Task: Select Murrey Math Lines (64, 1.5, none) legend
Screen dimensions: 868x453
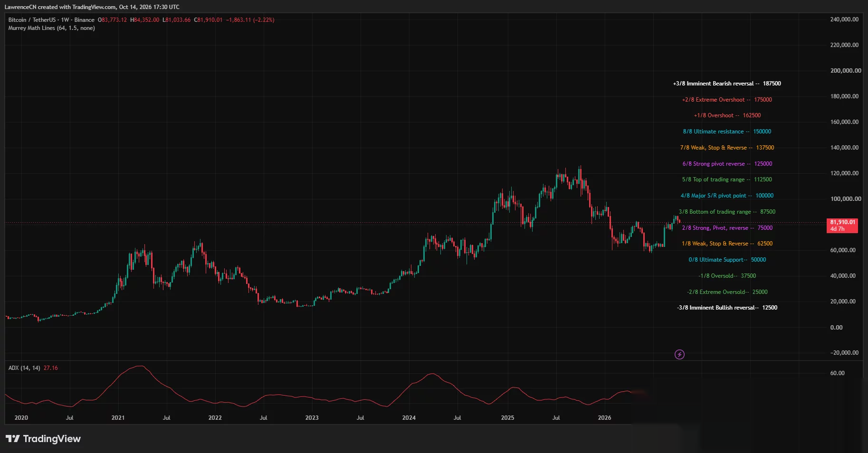Action: click(51, 28)
